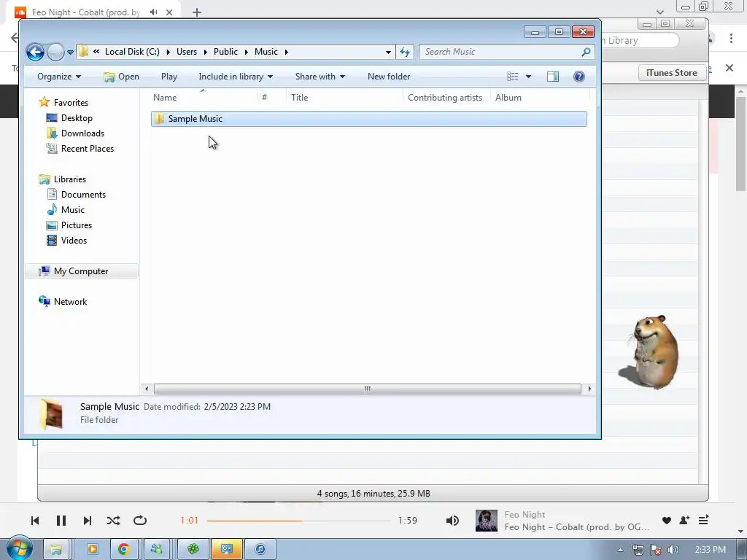Viewport: 747px width, 560px height.
Task: Open the recent locations dropdown arrow
Action: 71,52
